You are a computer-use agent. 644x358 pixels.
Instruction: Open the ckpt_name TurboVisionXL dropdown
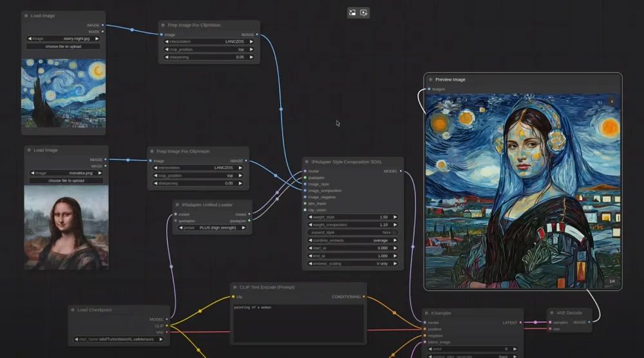(x=118, y=339)
